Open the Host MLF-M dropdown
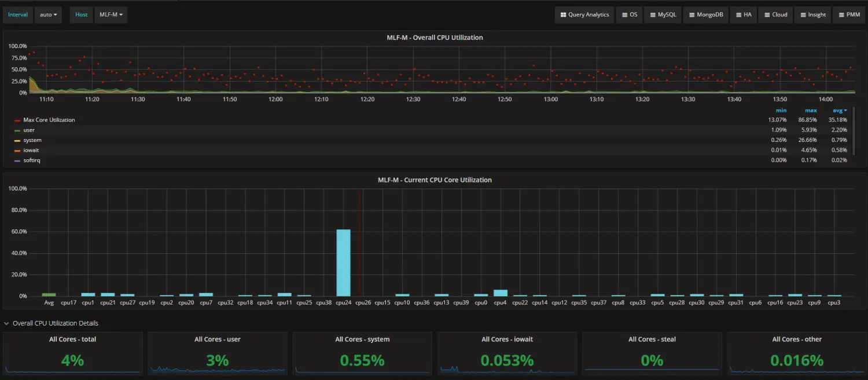This screenshot has width=868, height=380. click(x=111, y=14)
